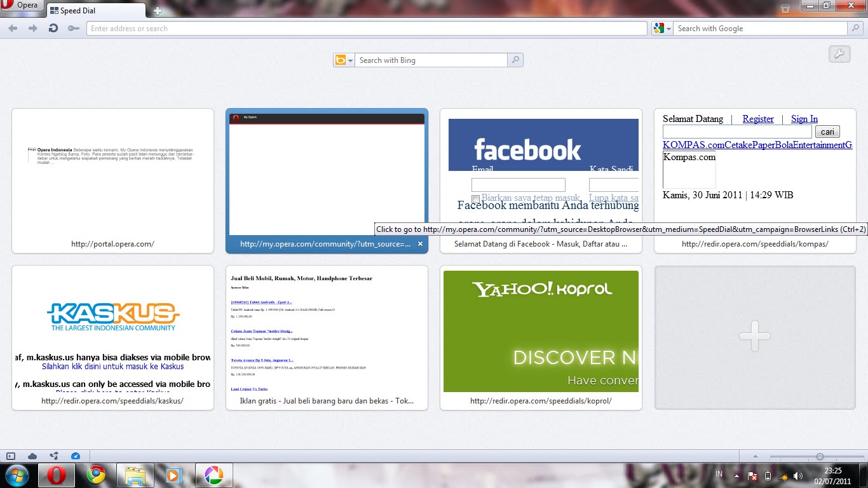This screenshot has width=868, height=488.
Task: Launch Picasa from the taskbar
Action: tap(214, 475)
